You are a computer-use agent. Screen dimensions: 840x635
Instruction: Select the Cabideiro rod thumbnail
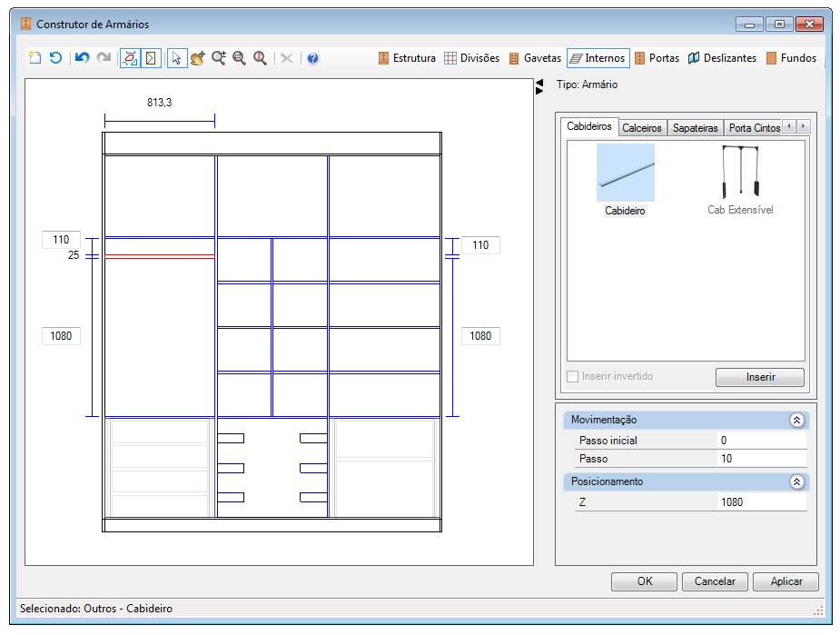[625, 173]
